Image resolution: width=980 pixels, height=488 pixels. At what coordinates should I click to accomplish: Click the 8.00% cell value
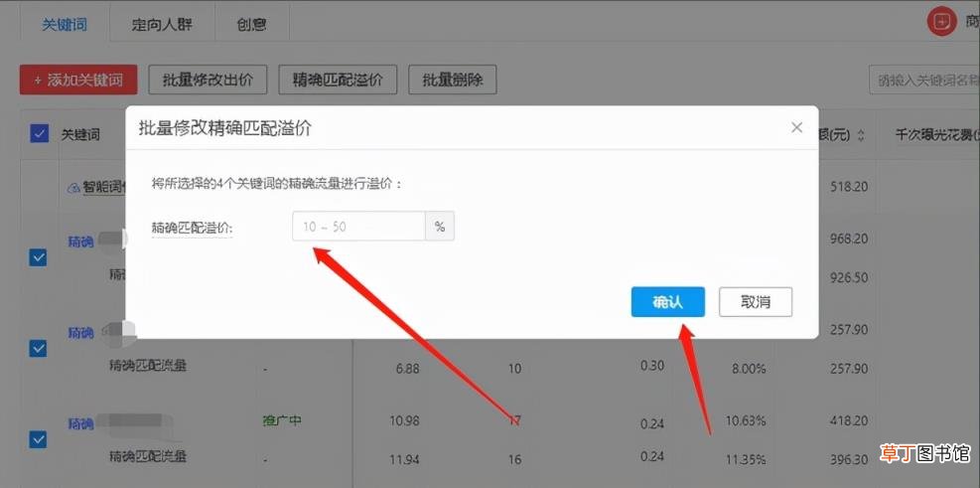point(749,369)
